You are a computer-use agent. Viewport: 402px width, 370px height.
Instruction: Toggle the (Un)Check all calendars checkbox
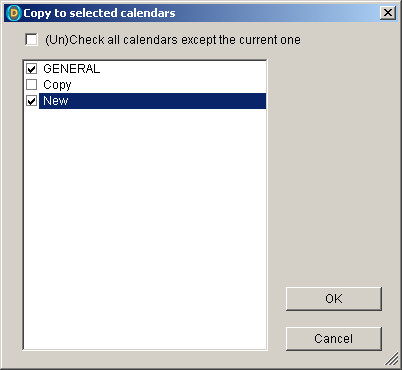pyautogui.click(x=32, y=40)
